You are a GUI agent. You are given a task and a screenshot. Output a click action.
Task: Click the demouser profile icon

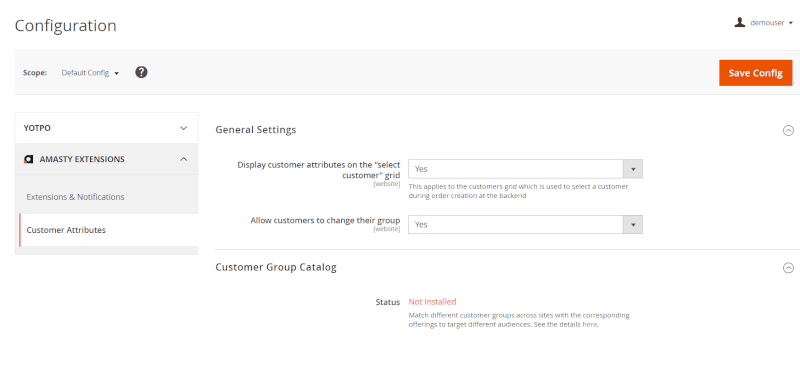coord(740,22)
